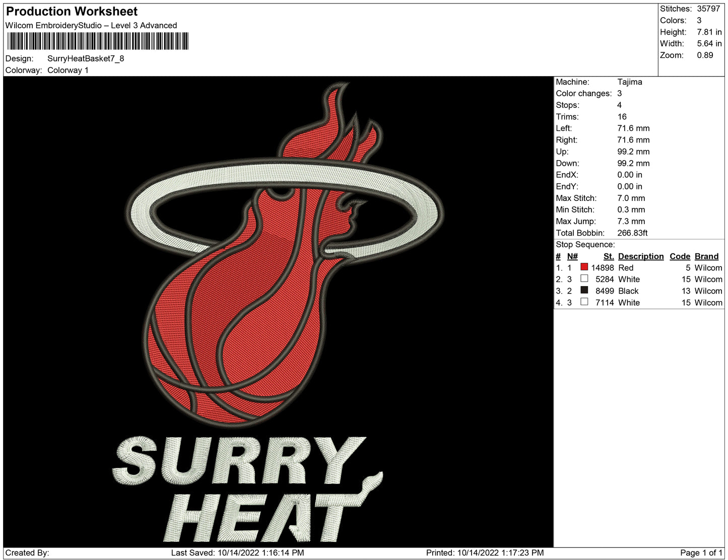The image size is (728, 560).
Task: Click the Page 1 of 1 footer text
Action: [701, 552]
